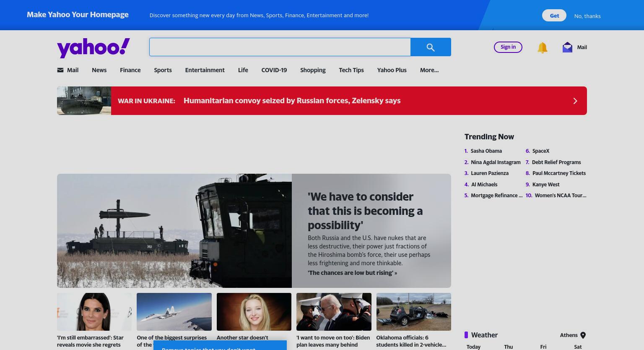Open 'Another star doesn't' story headline
Image resolution: width=644 pixels, height=350 pixels.
242,337
